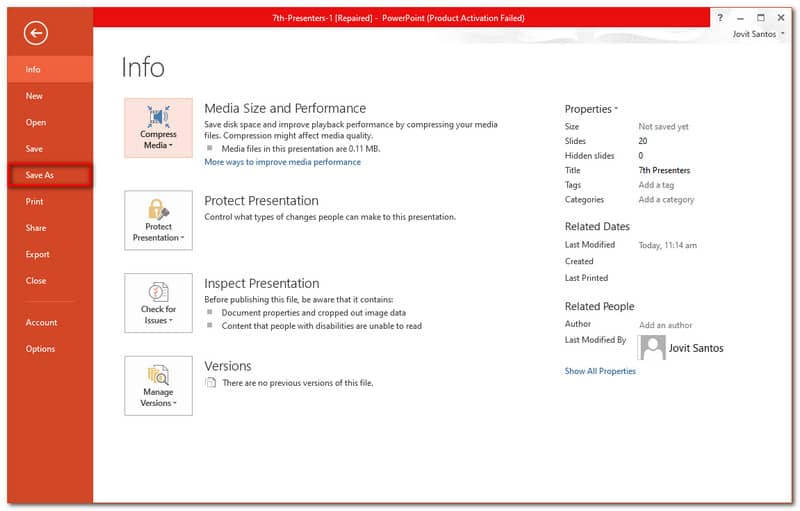Choose Close in the backstage menu
The image size is (800, 511).
[50, 281]
